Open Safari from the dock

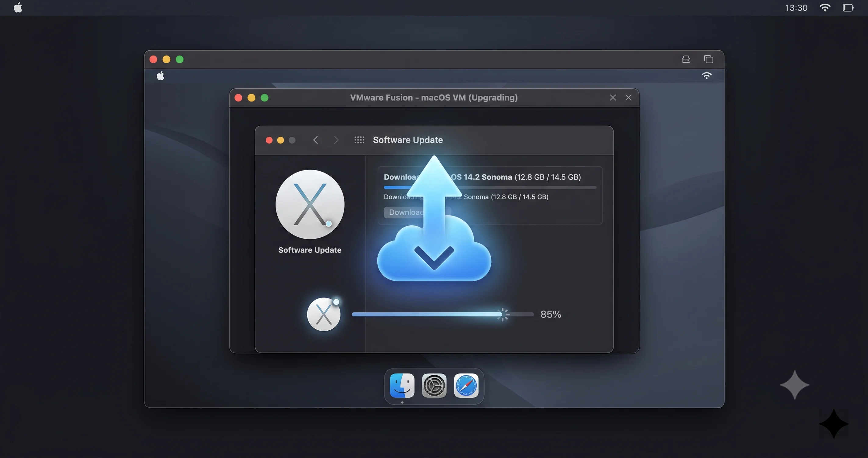point(466,386)
